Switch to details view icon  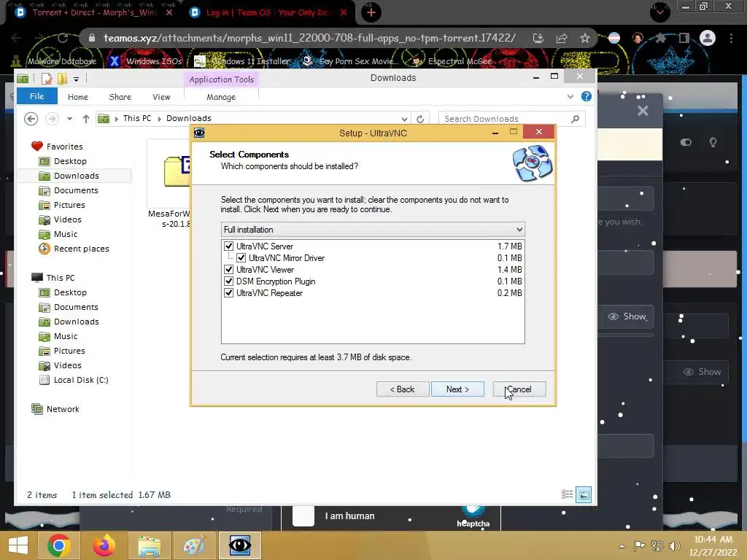(x=567, y=494)
